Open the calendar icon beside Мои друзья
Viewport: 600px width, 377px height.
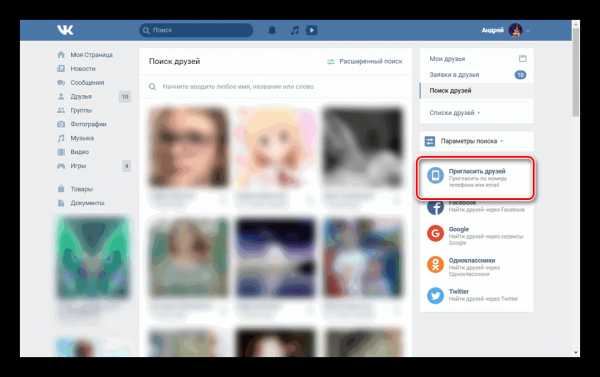click(522, 59)
